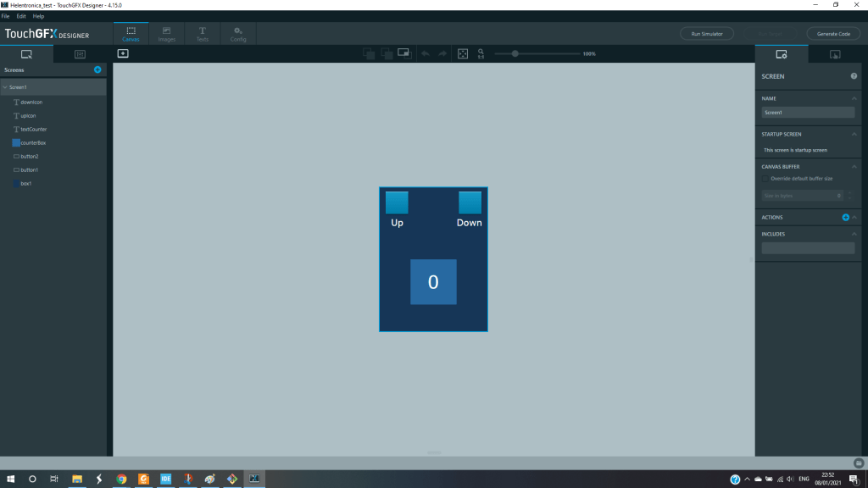Viewport: 868px width, 488px height.
Task: Click the fit-to-screen zoom icon
Action: tap(463, 53)
